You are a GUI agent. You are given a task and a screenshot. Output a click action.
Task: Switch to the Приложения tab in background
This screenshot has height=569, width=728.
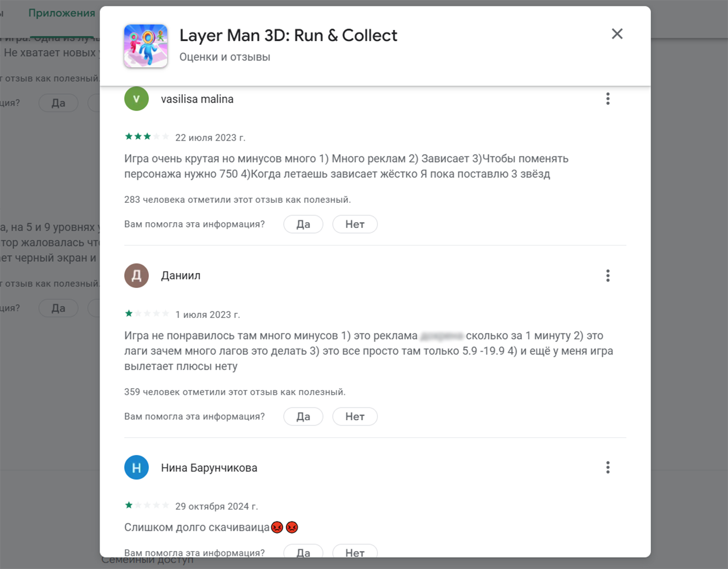pyautogui.click(x=62, y=13)
